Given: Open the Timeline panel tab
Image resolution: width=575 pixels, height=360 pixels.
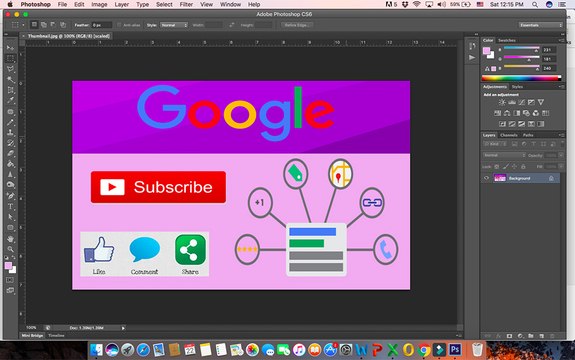Looking at the screenshot, I should [56, 335].
